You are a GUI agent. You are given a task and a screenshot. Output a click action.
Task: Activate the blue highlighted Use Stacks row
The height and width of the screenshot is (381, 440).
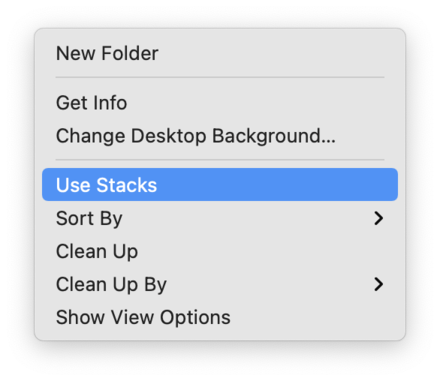tap(220, 185)
